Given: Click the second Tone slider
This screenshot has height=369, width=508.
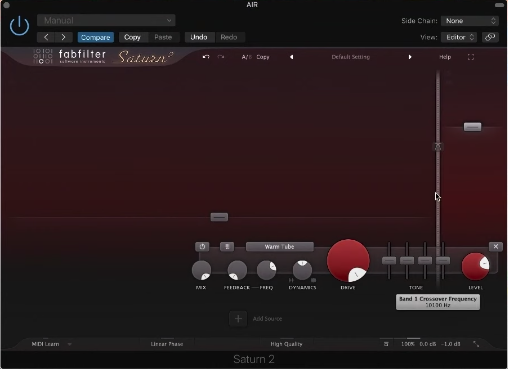Looking at the screenshot, I should (407, 260).
